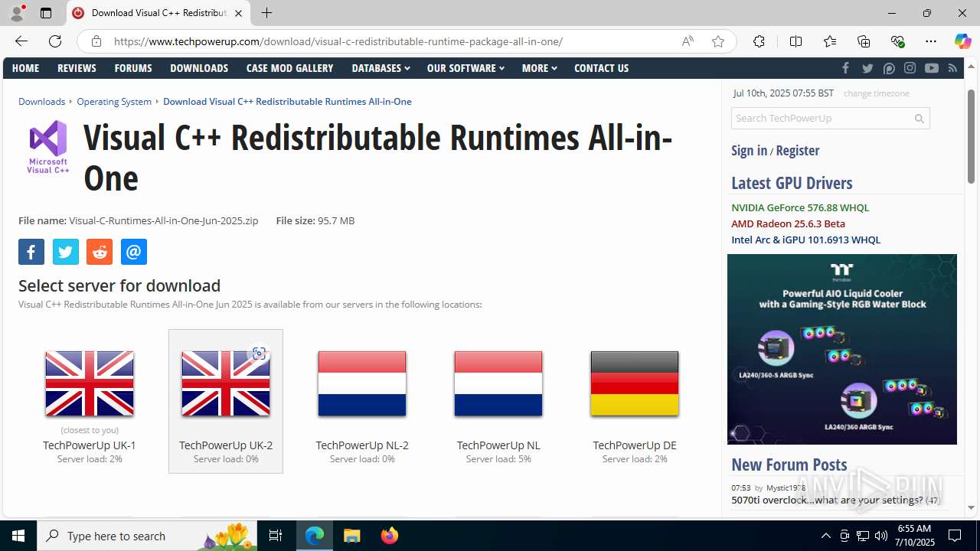Open the browser profile icon
This screenshot has height=551, width=980.
[17, 13]
